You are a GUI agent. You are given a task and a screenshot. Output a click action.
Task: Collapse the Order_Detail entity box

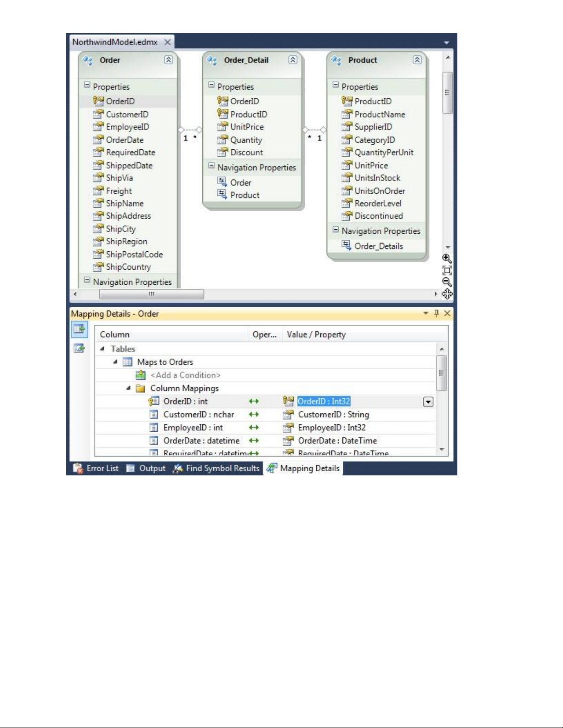tap(293, 60)
